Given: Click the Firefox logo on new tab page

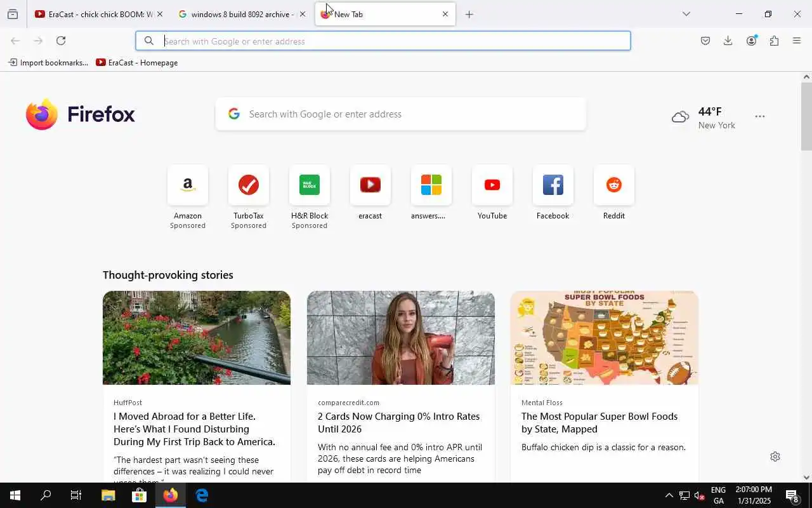Looking at the screenshot, I should click(81, 114).
